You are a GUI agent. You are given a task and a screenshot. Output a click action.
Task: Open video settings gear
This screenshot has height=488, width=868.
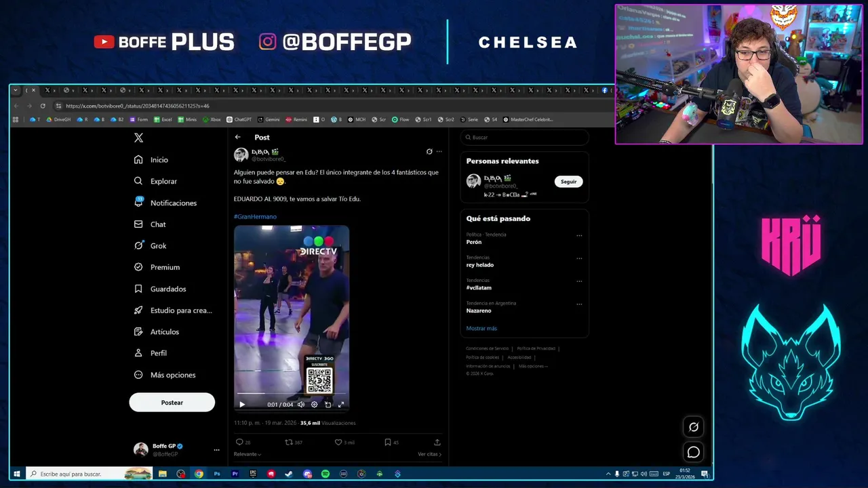click(314, 405)
